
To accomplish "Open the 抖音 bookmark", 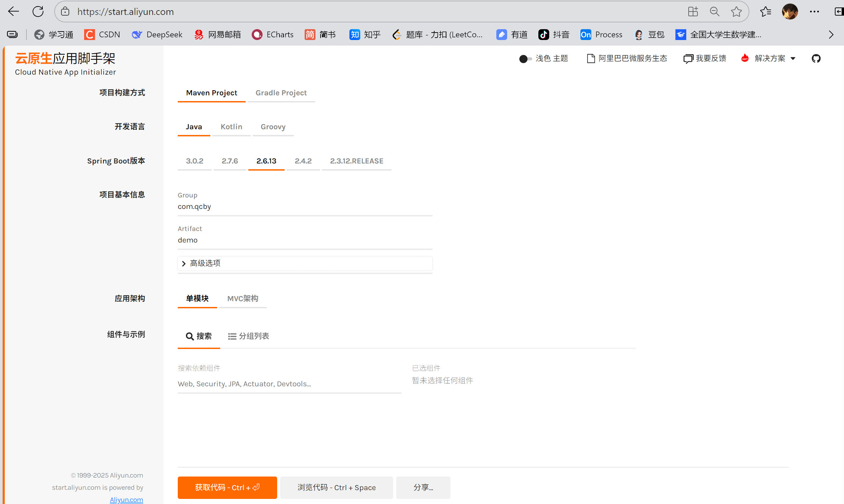I will tap(554, 35).
